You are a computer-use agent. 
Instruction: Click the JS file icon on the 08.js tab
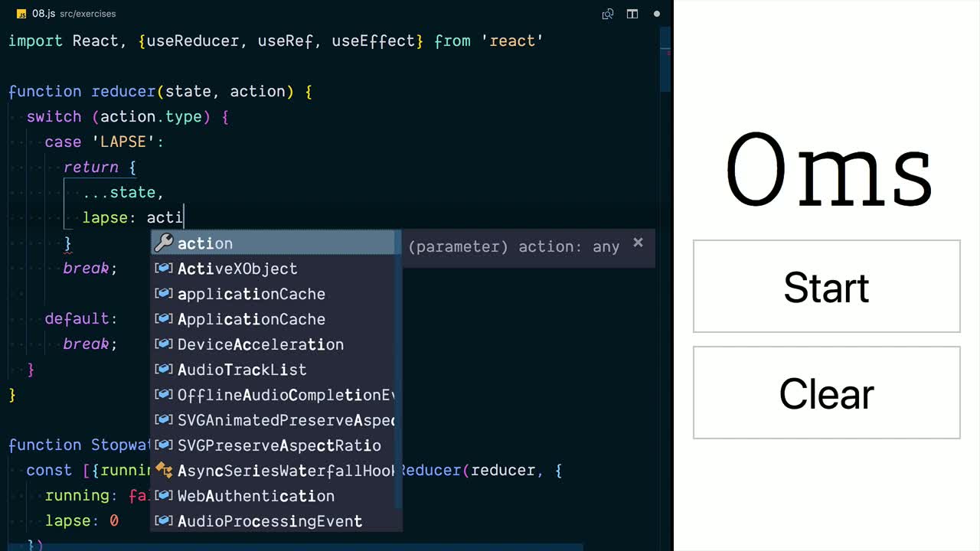tap(21, 14)
